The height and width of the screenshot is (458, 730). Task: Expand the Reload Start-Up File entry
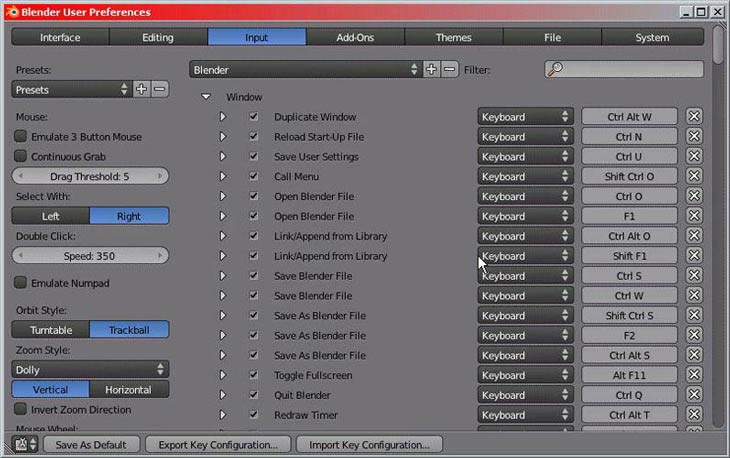222,137
